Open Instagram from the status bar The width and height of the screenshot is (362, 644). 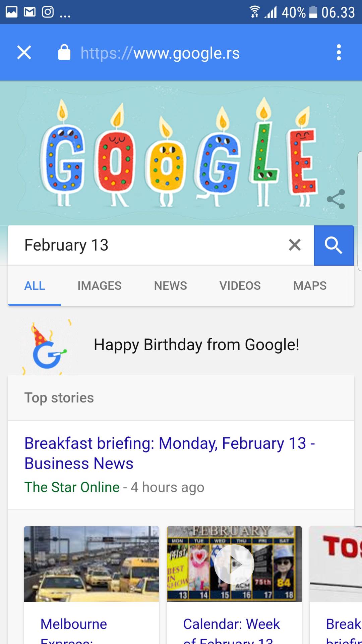pos(48,11)
